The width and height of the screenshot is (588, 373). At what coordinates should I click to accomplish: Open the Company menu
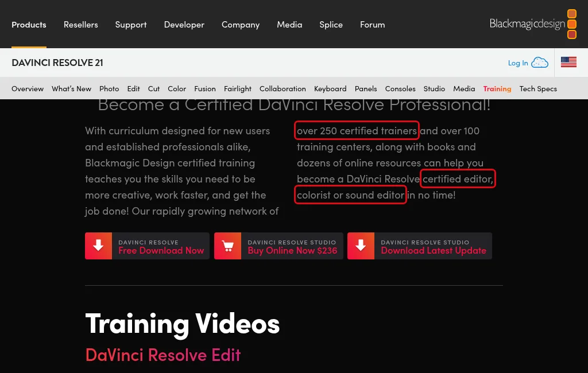(x=241, y=25)
